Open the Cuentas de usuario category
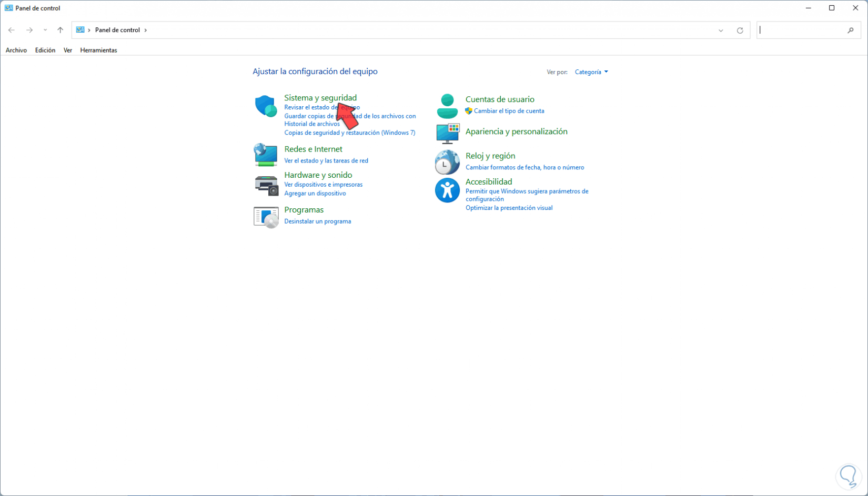Image resolution: width=868 pixels, height=496 pixels. (x=500, y=99)
